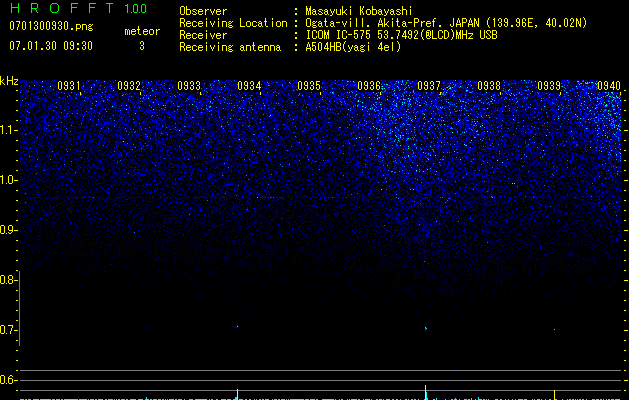
Task: Select the Ogata-vill. Akita-Pref. JAPAN location text
Action: click(446, 23)
